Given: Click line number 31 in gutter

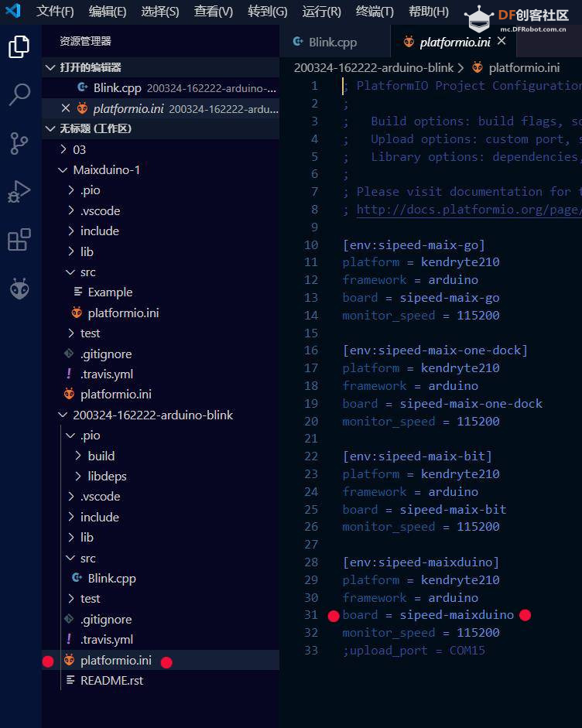Looking at the screenshot, I should pyautogui.click(x=311, y=615).
